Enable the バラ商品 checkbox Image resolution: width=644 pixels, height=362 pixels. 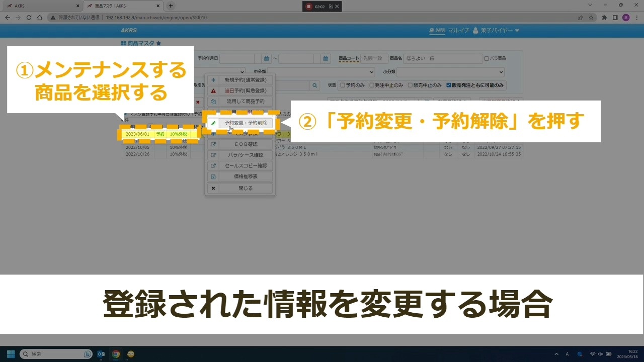point(487,59)
